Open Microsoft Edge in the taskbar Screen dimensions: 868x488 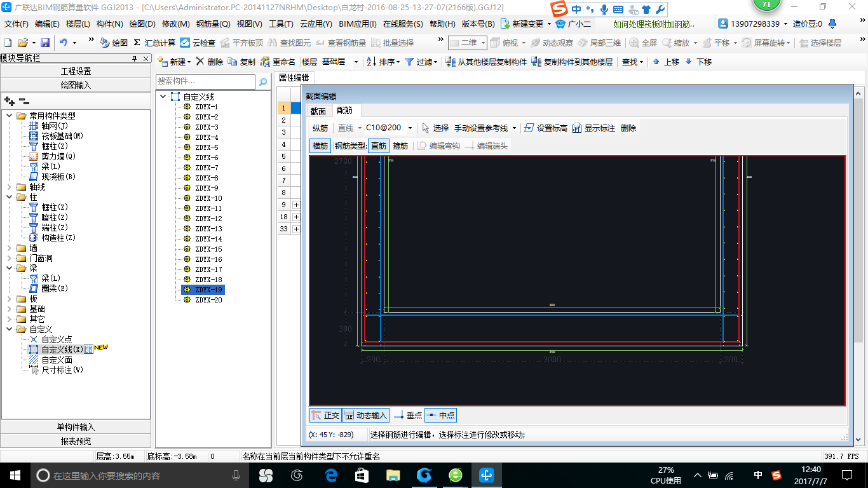tap(330, 475)
